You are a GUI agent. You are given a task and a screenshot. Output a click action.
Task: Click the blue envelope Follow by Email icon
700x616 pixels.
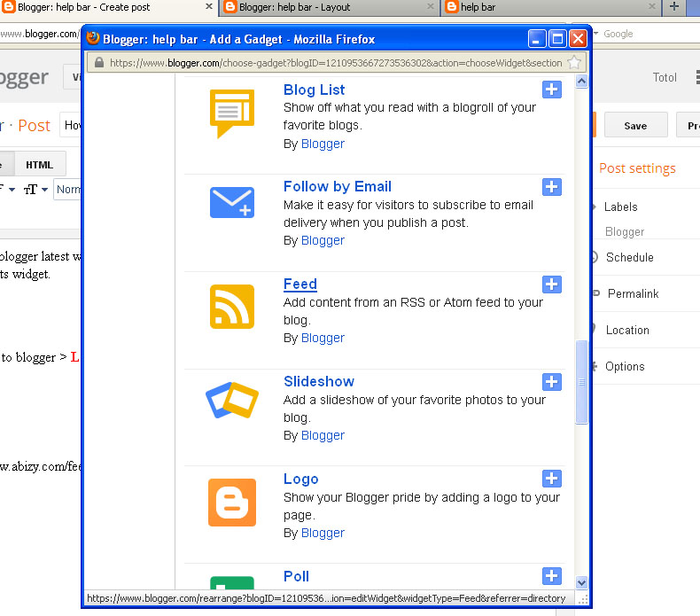(x=231, y=203)
